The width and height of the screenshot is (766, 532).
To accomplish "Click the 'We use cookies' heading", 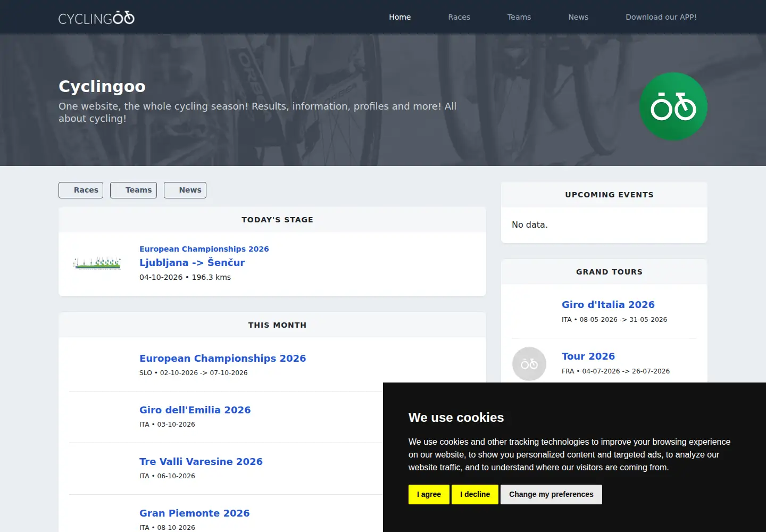I will click(456, 418).
